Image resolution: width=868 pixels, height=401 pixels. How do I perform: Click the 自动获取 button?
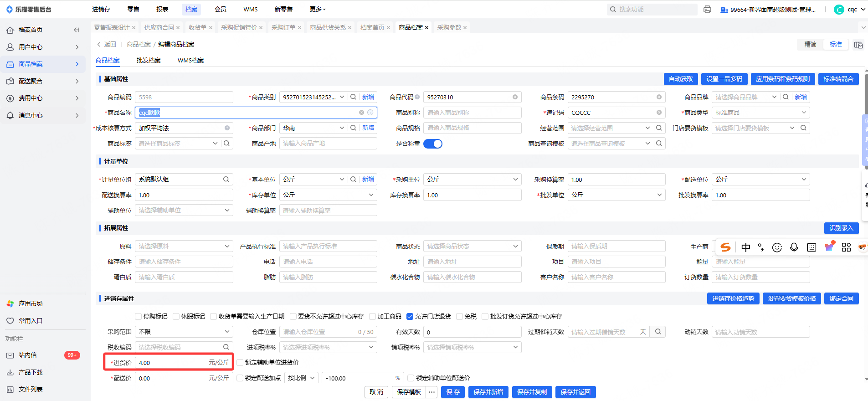pos(680,79)
